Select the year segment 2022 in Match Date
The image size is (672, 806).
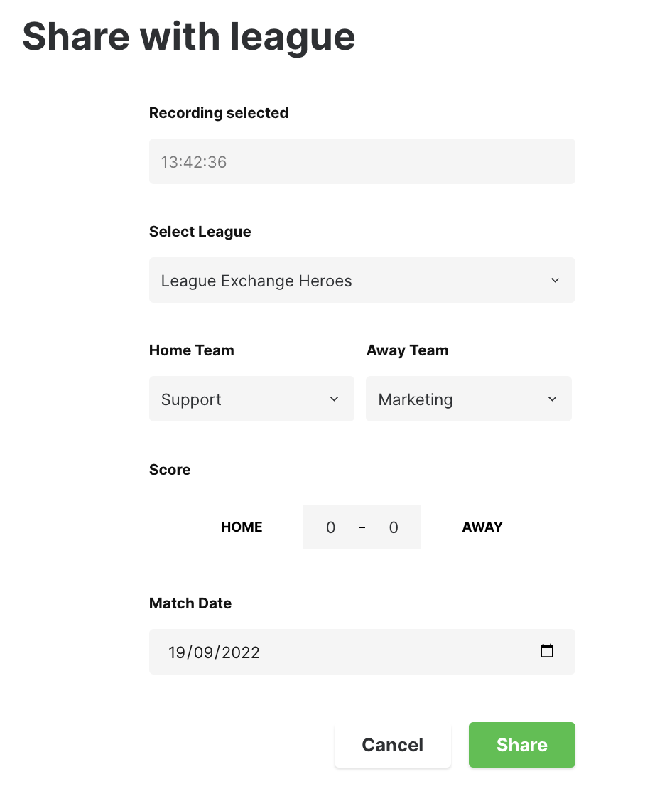pyautogui.click(x=240, y=652)
